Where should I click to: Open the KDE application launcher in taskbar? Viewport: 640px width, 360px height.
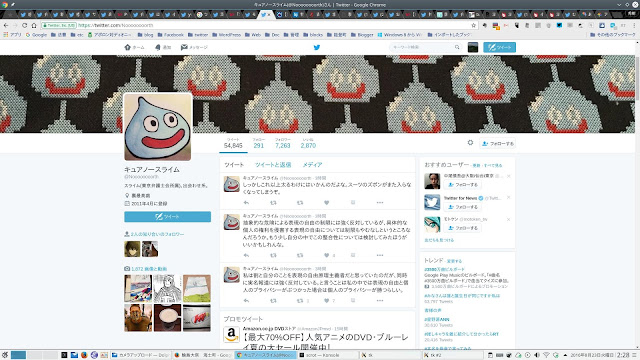pos(5,355)
